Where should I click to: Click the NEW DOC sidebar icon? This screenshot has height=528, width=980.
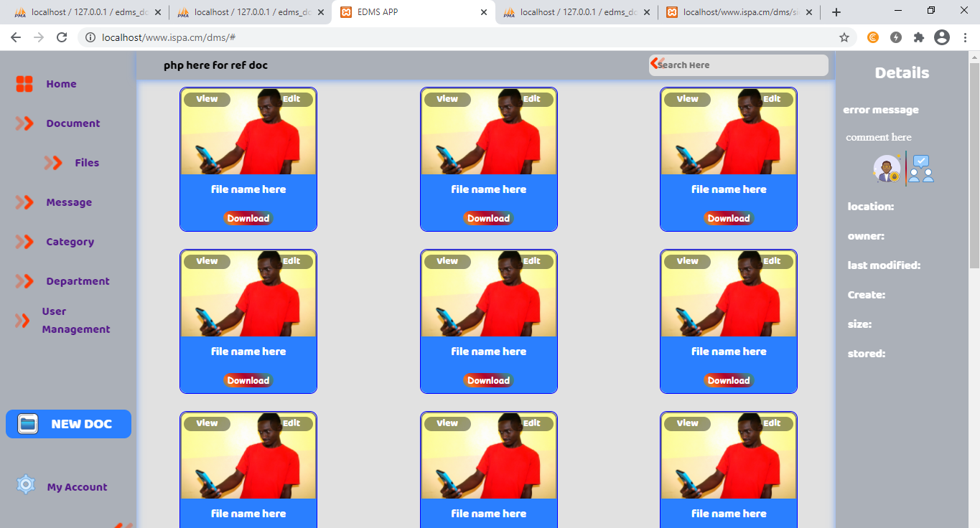click(27, 424)
